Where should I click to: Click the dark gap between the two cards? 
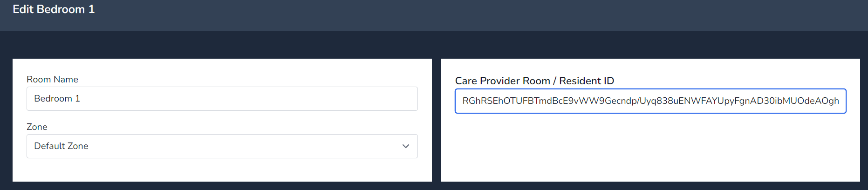point(437,120)
